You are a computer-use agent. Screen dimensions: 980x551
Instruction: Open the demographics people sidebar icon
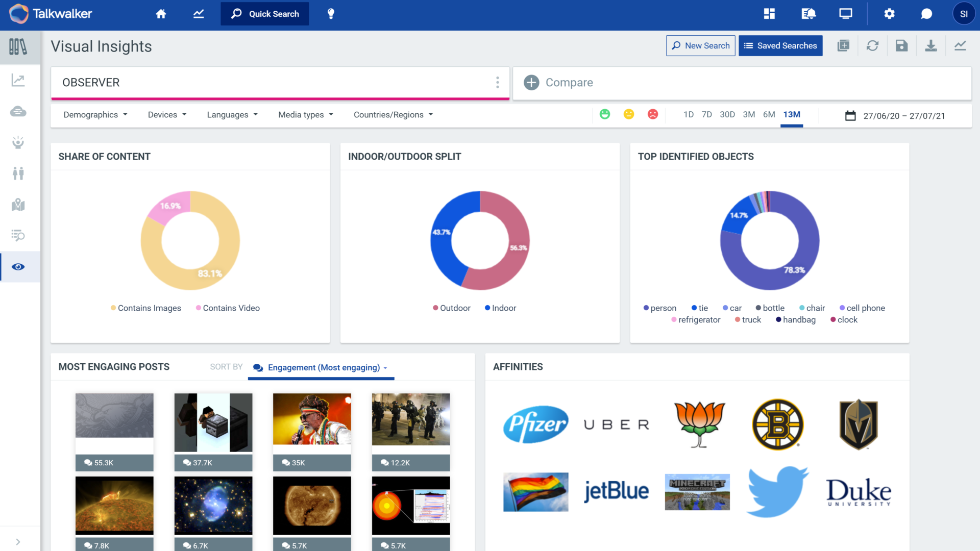click(x=18, y=173)
